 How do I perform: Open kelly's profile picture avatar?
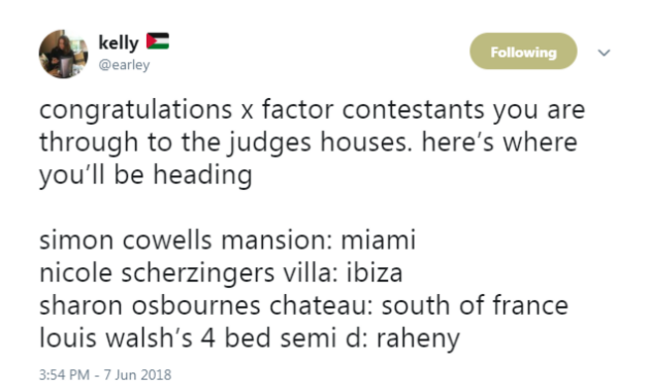click(63, 54)
